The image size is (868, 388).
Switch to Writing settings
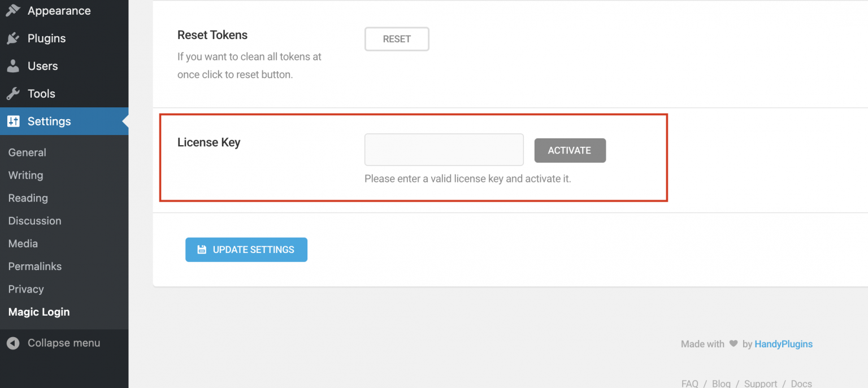click(x=25, y=175)
